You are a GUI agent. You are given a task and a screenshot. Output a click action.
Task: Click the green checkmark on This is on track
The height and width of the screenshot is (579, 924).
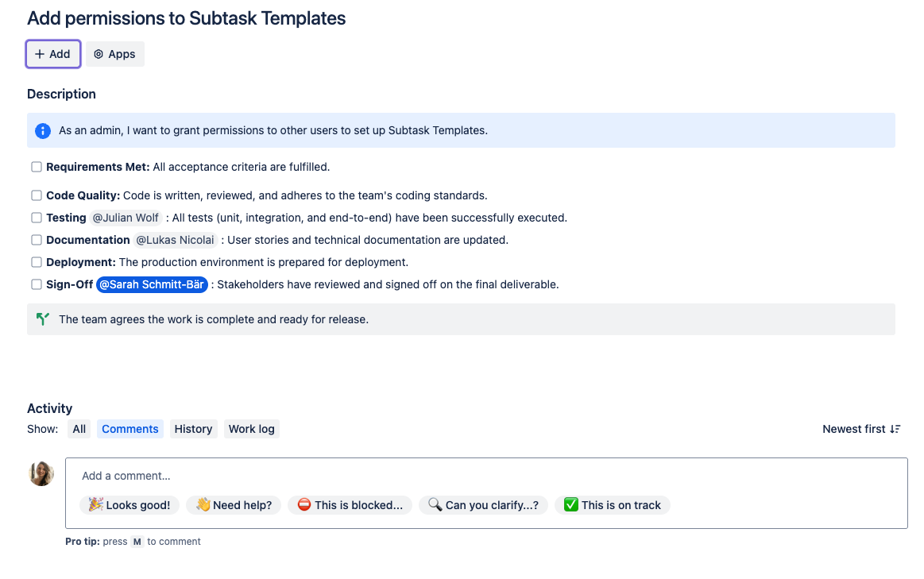(x=570, y=504)
